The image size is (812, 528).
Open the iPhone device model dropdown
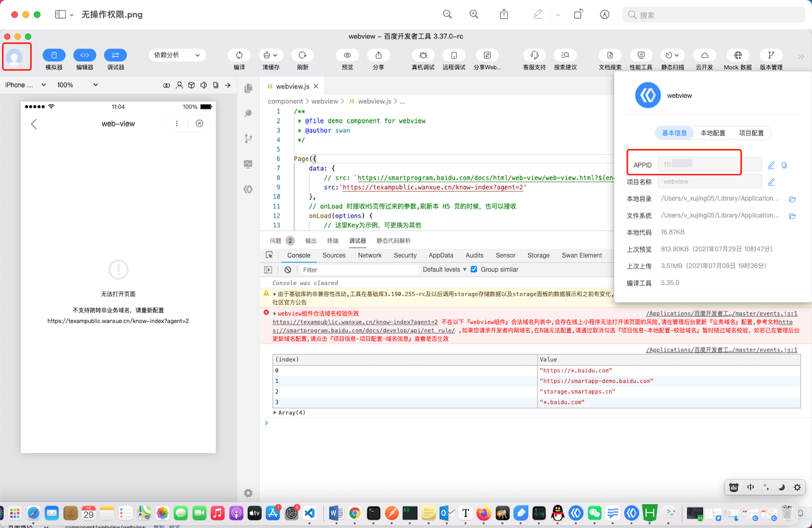[26, 85]
